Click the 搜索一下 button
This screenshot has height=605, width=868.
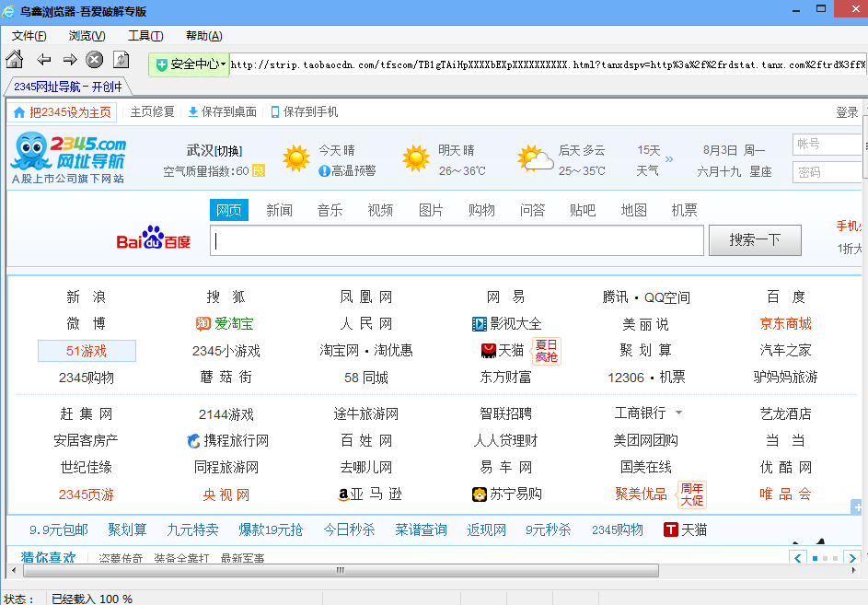(x=755, y=240)
